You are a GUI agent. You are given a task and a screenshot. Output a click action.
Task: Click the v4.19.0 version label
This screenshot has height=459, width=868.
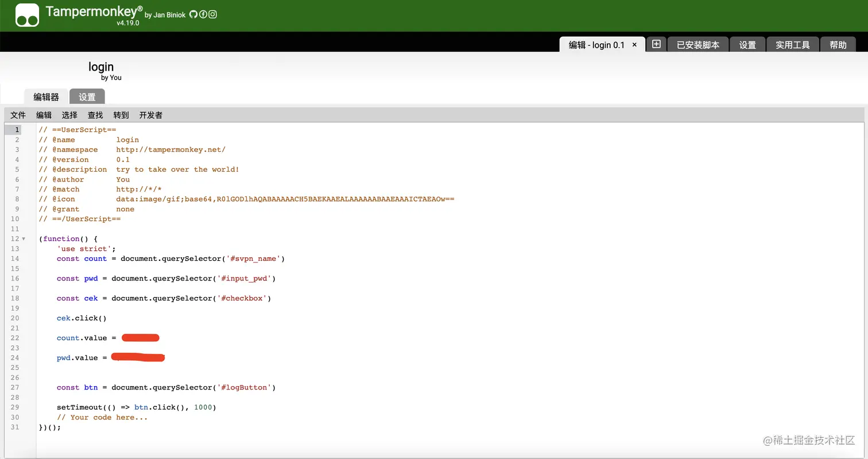pyautogui.click(x=128, y=23)
